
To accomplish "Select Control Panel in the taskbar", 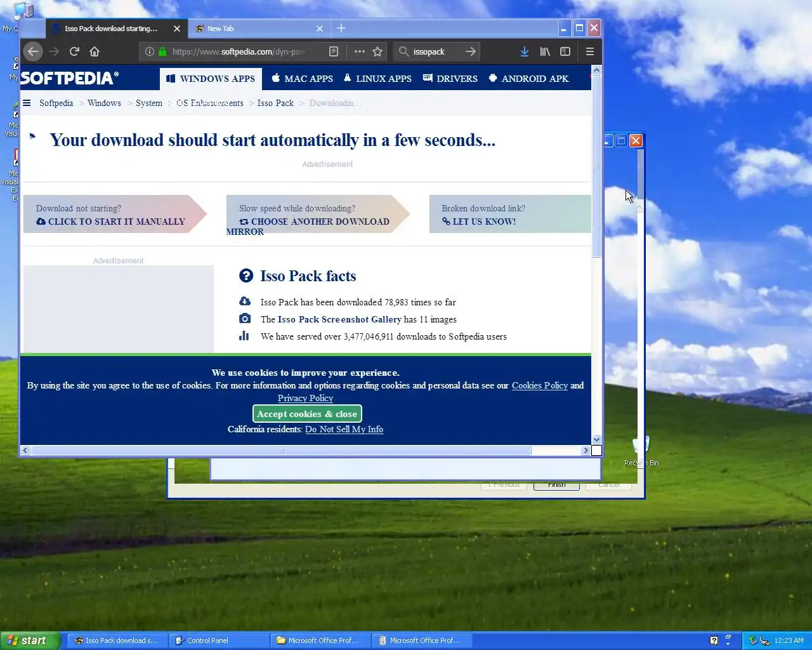I will click(219, 640).
